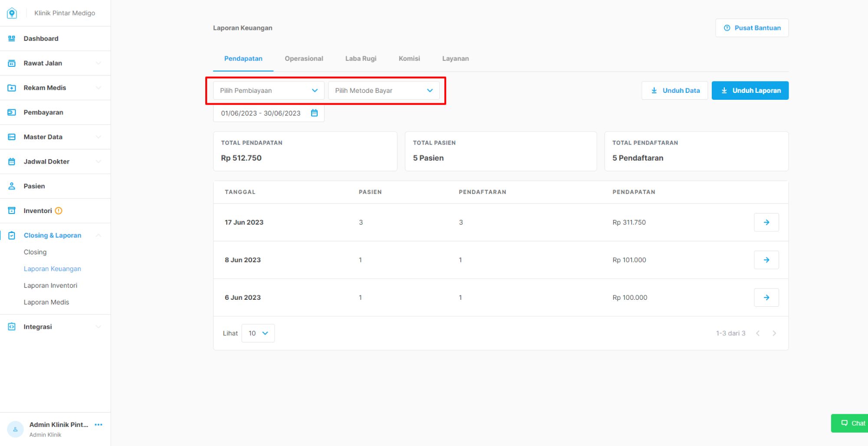Click the Rp 101.000 revenue value

629,260
